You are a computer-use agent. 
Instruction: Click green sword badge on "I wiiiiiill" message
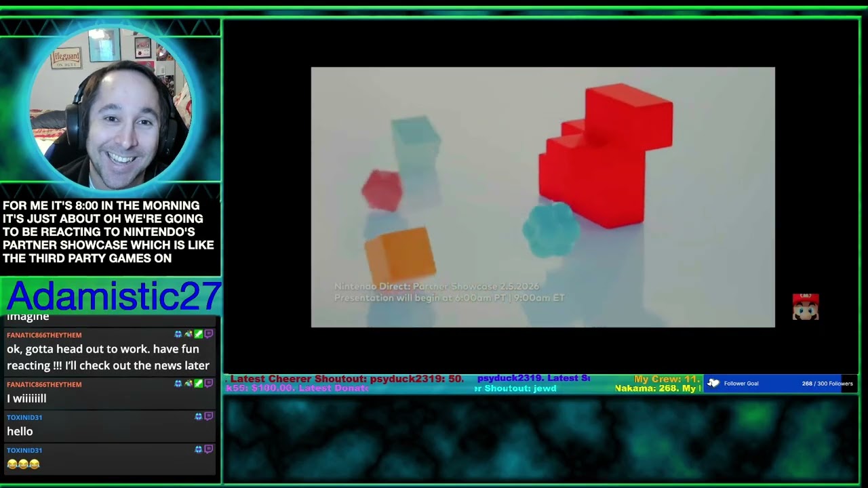[x=198, y=384]
